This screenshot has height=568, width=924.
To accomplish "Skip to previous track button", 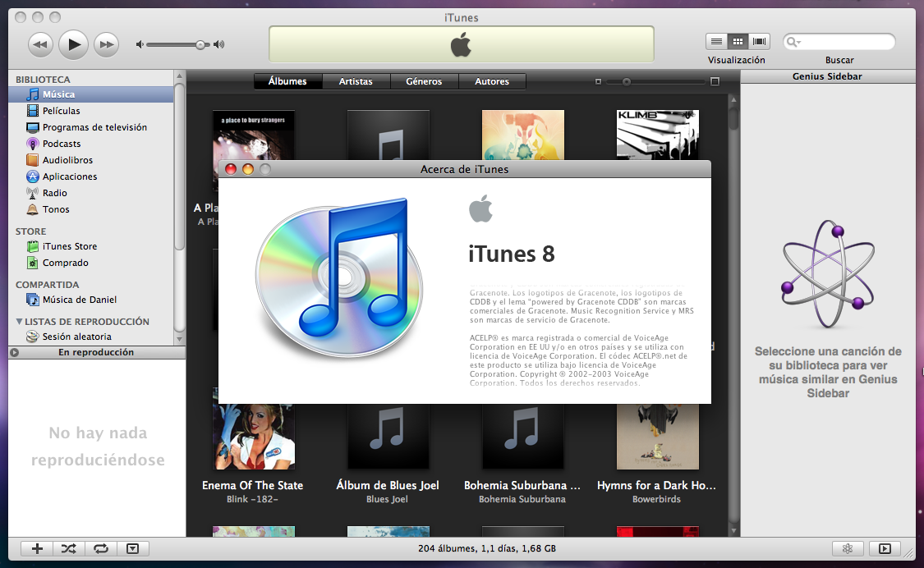I will (x=40, y=45).
